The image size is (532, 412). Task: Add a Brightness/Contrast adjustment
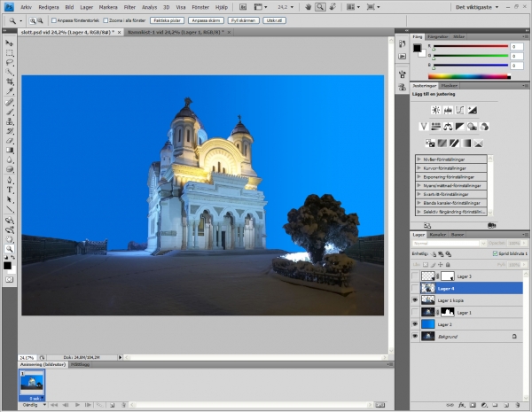(436, 110)
